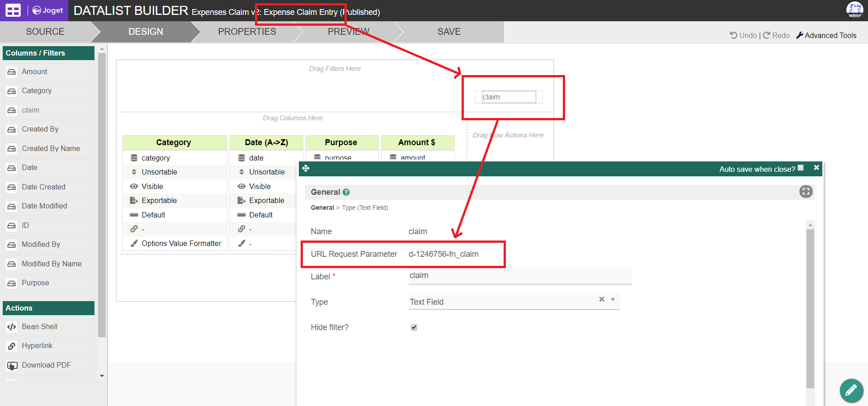Click the Redo arrow icon
Image resolution: width=868 pixels, height=406 pixels.
tap(767, 35)
